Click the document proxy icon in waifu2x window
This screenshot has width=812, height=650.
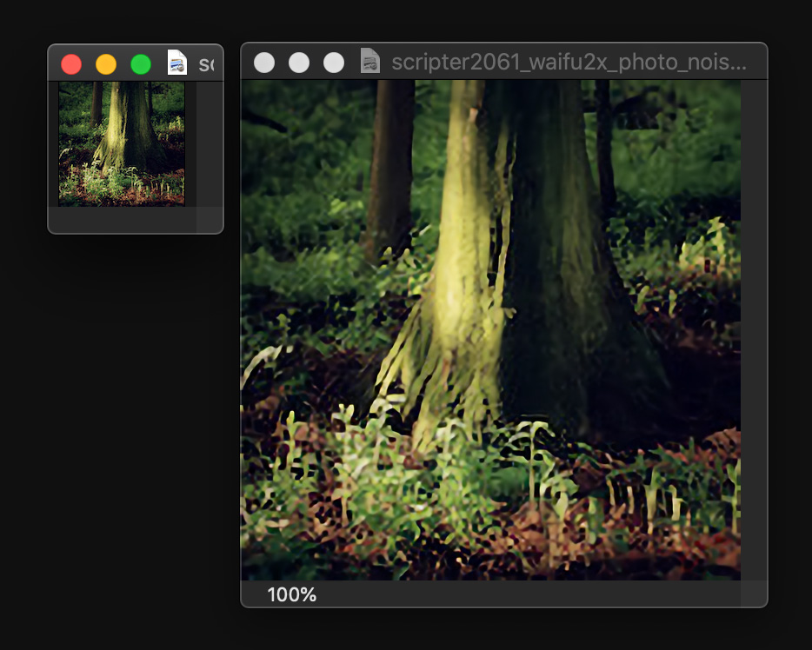[x=370, y=61]
